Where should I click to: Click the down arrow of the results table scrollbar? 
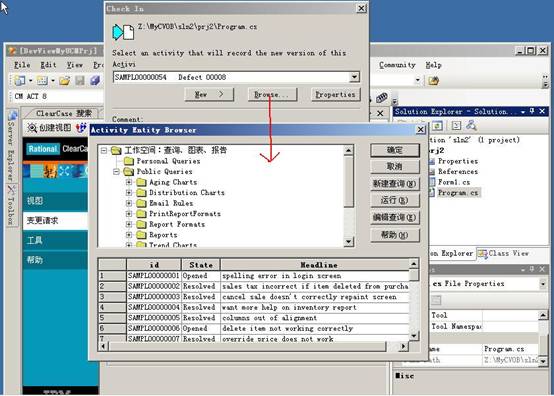pyautogui.click(x=414, y=335)
